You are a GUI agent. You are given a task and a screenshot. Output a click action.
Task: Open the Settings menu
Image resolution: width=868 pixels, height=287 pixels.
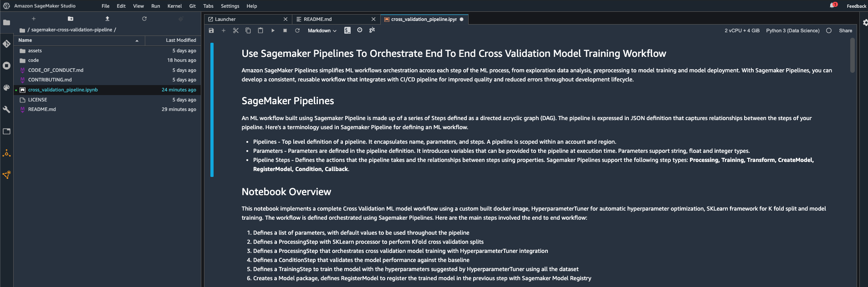(230, 6)
